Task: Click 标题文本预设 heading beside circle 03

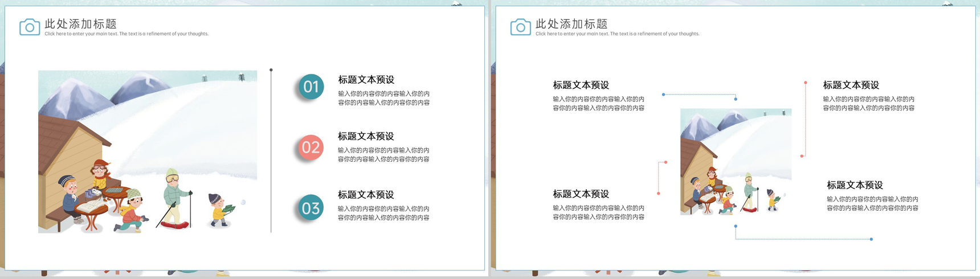Action: pyautogui.click(x=366, y=195)
